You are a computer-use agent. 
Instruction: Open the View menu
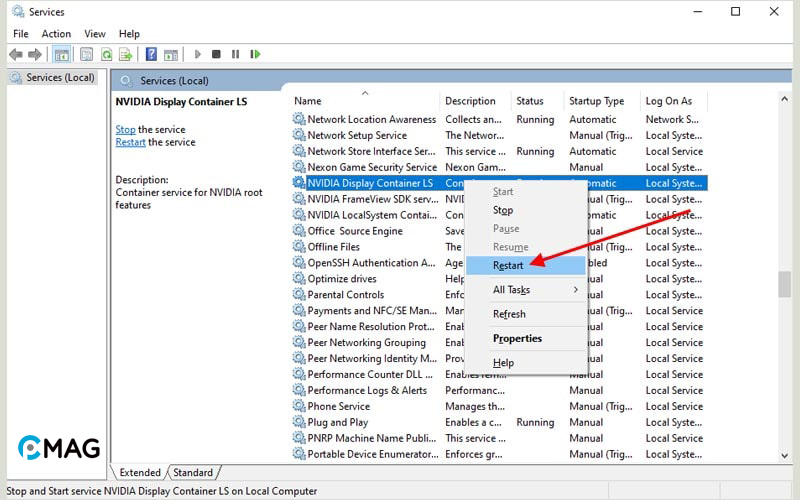coord(95,34)
